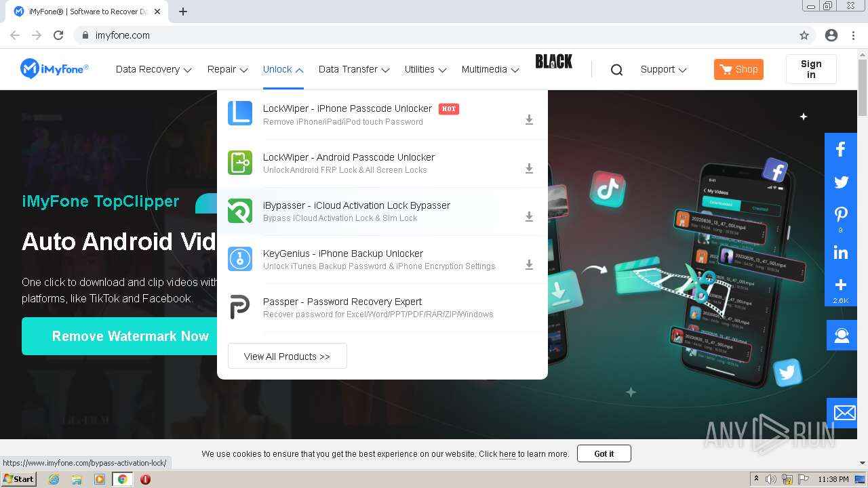Open the LockWiper Android Passcode Unlocker icon
868x488 pixels.
pyautogui.click(x=240, y=163)
